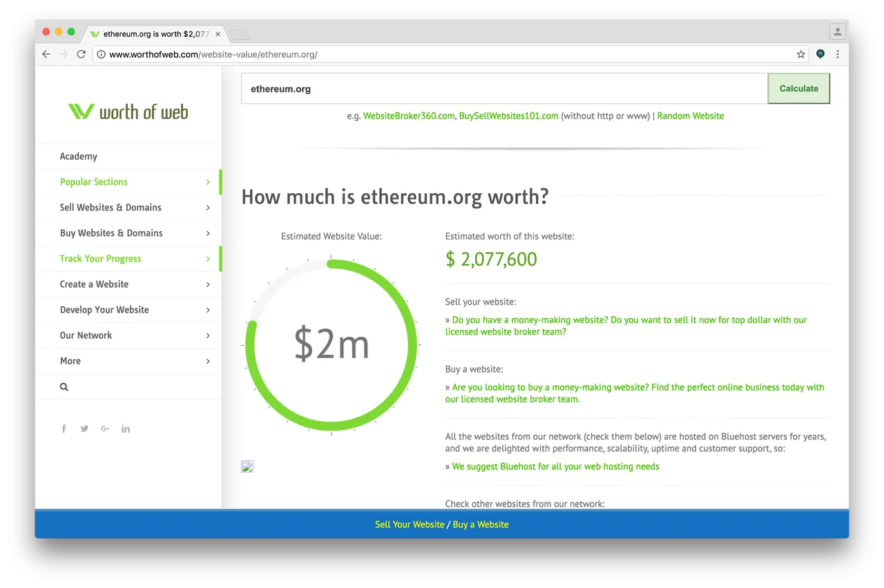
Task: Open the sell money-making website link
Action: point(626,326)
